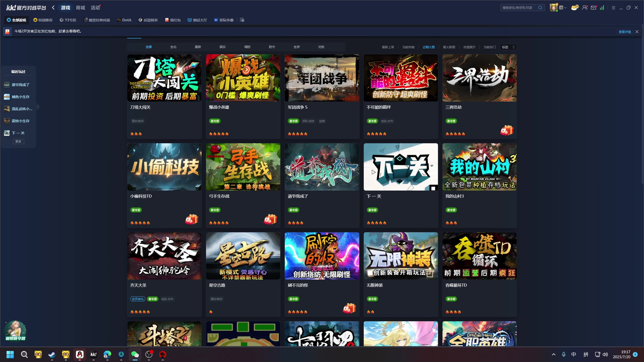Open Windows Start menu
Screen dimensions: 644x362
[x=10, y=354]
